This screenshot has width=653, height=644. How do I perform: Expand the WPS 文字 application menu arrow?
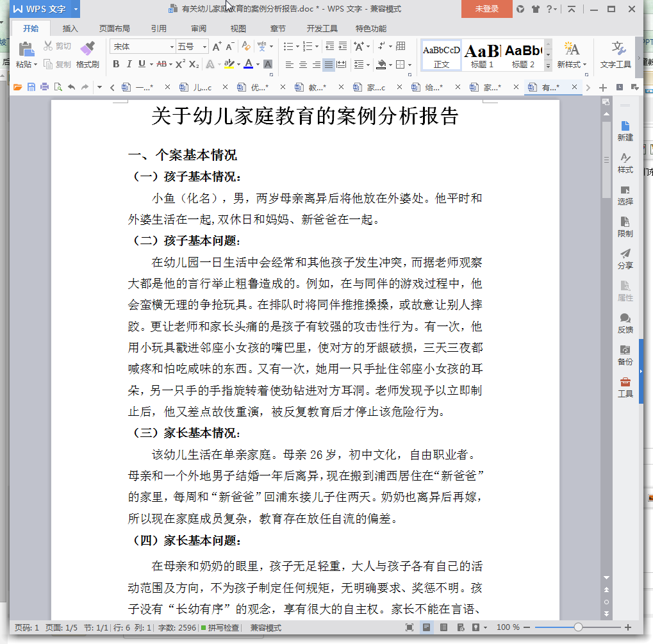tap(76, 9)
